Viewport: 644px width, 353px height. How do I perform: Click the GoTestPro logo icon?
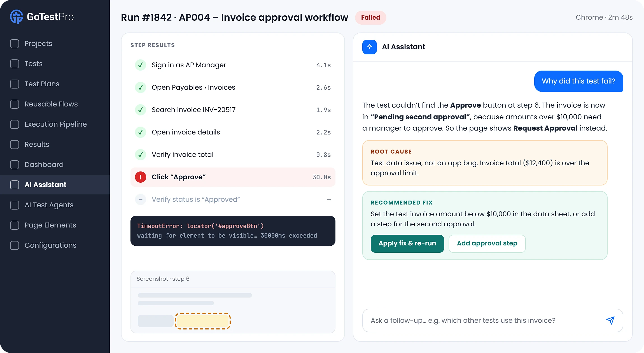click(17, 17)
